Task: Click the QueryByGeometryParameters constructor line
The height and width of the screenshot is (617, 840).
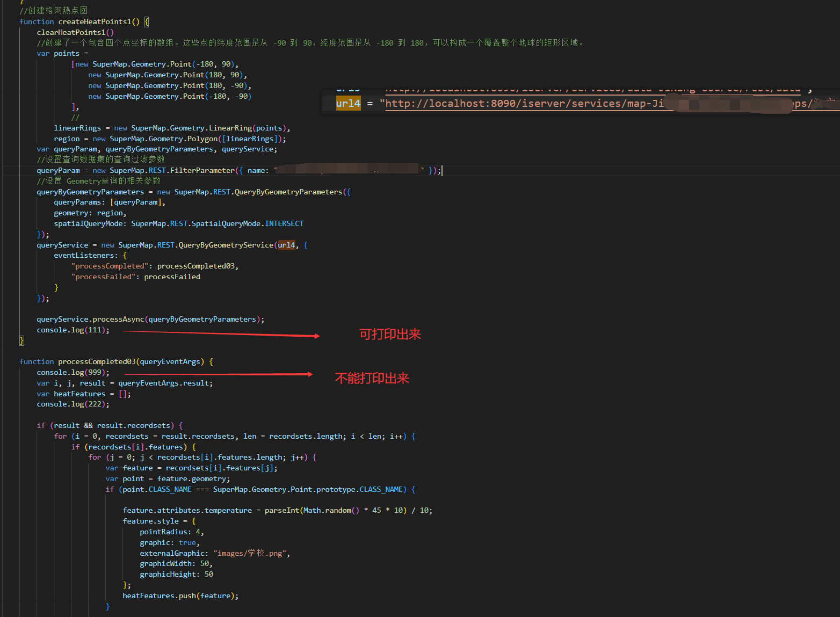Action: pos(193,192)
